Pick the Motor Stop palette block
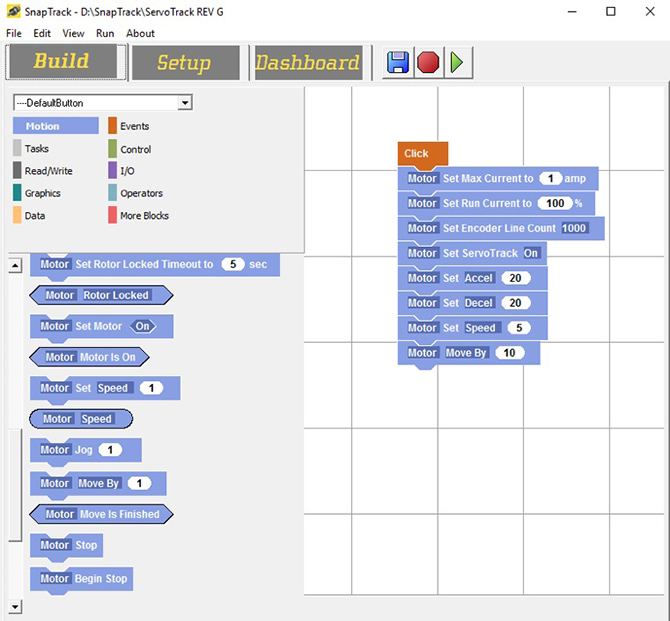This screenshot has width=670, height=621. [x=66, y=545]
